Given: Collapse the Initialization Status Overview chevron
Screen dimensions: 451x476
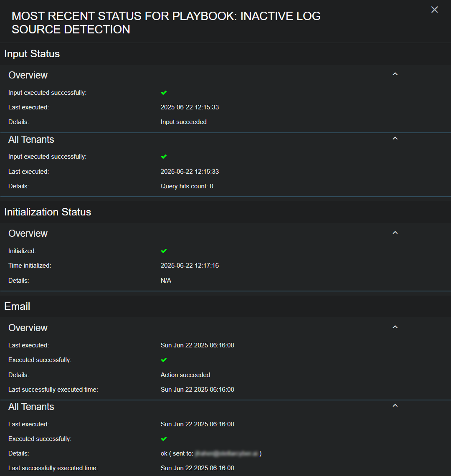Looking at the screenshot, I should click(395, 233).
